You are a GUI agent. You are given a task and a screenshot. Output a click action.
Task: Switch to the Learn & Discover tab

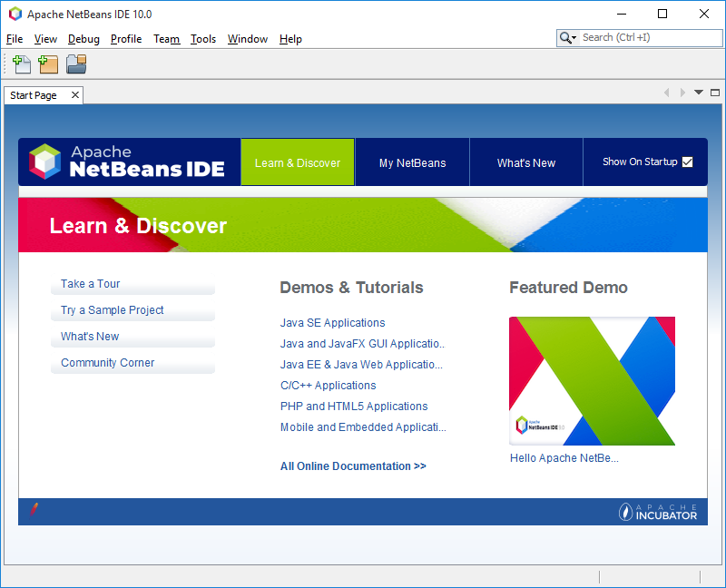[298, 162]
